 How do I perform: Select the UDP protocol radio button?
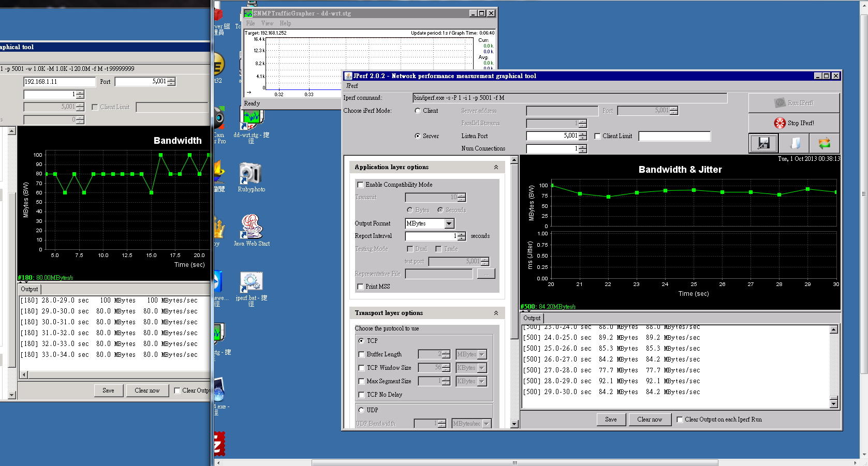point(361,410)
